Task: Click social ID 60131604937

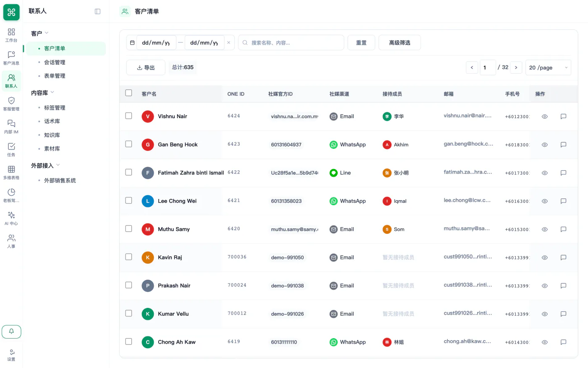Action: (x=286, y=145)
